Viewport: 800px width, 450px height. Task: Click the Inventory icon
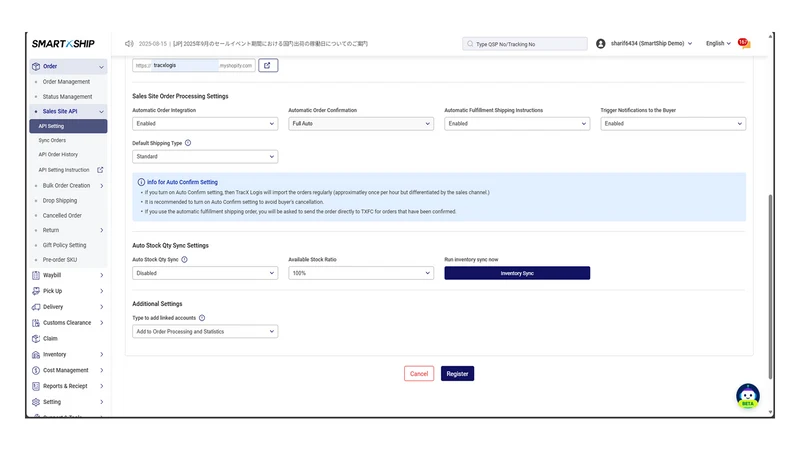pos(36,354)
